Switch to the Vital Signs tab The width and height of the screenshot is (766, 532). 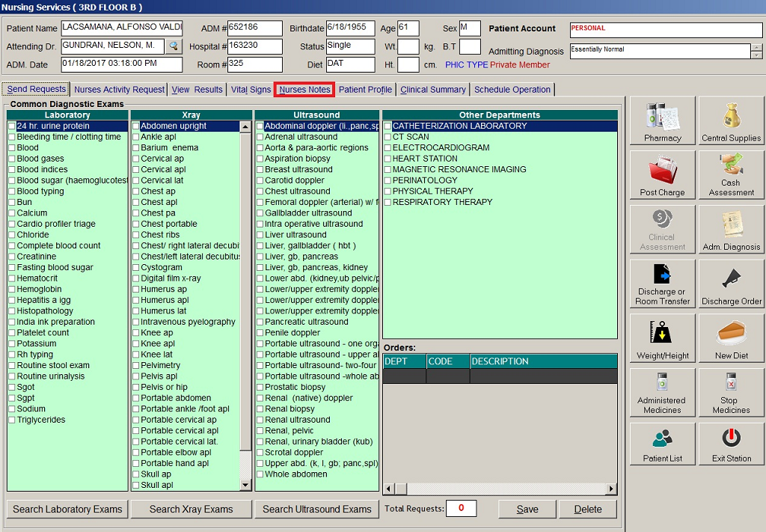click(251, 90)
